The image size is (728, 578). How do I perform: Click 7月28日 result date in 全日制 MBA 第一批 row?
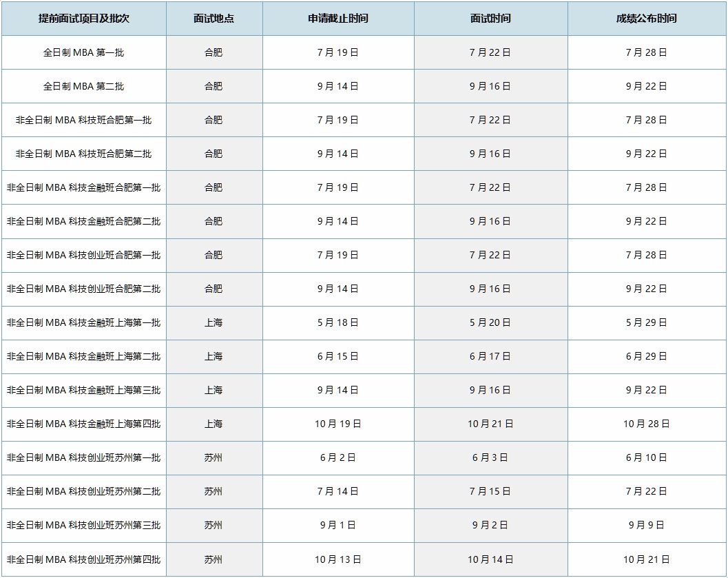pyautogui.click(x=646, y=52)
